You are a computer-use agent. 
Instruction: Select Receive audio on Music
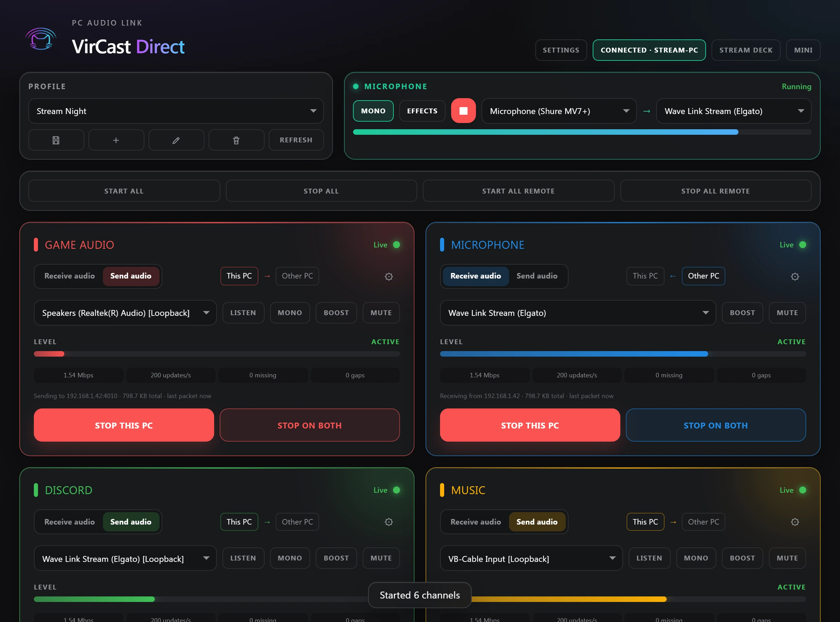tap(475, 522)
